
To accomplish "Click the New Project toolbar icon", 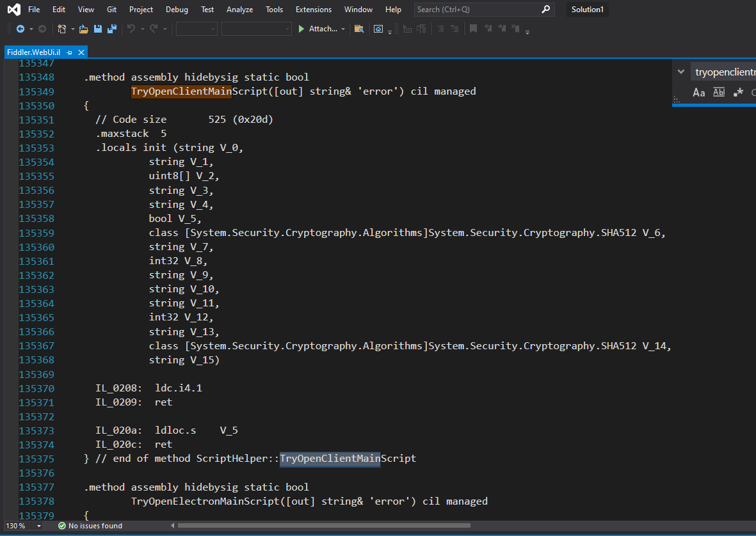I will (61, 29).
